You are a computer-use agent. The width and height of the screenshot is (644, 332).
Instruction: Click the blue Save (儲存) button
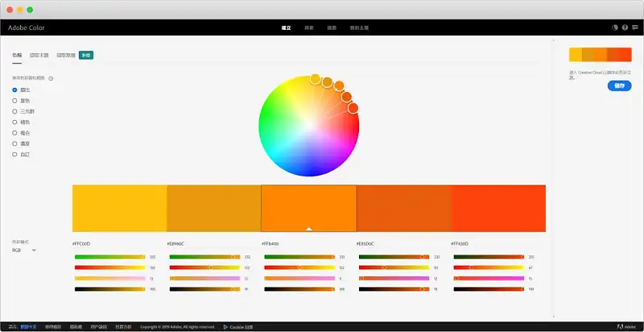619,86
